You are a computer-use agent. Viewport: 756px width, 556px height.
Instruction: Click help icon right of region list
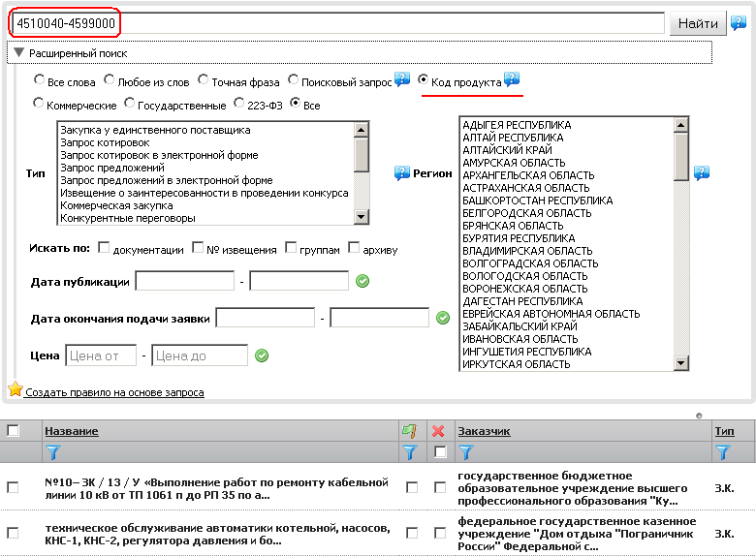[702, 172]
